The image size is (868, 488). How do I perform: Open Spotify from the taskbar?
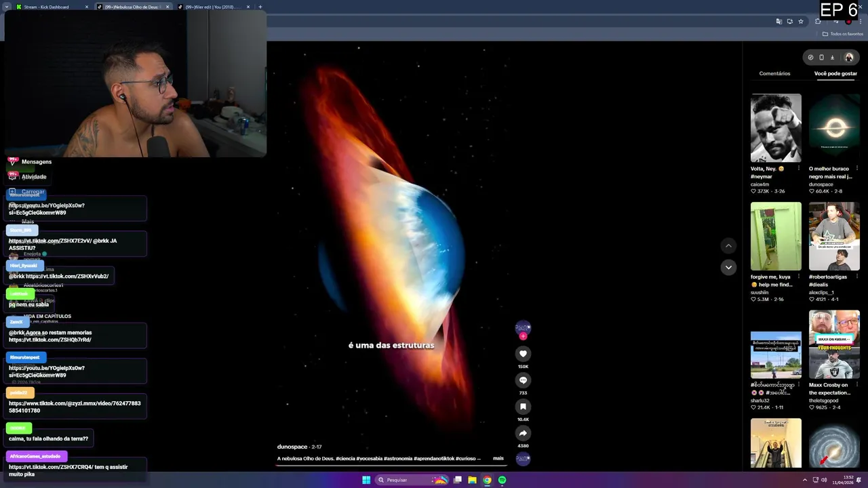click(502, 480)
